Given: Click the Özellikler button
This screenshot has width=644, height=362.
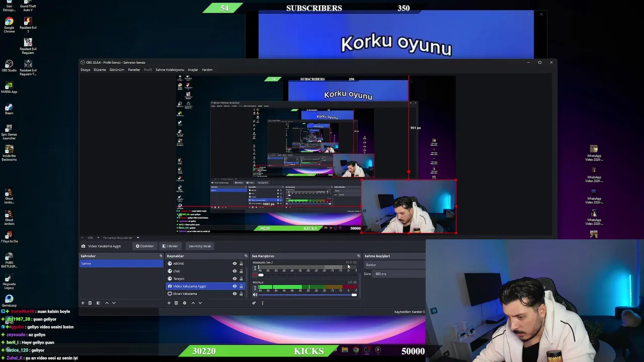Looking at the screenshot, I should pyautogui.click(x=145, y=246).
